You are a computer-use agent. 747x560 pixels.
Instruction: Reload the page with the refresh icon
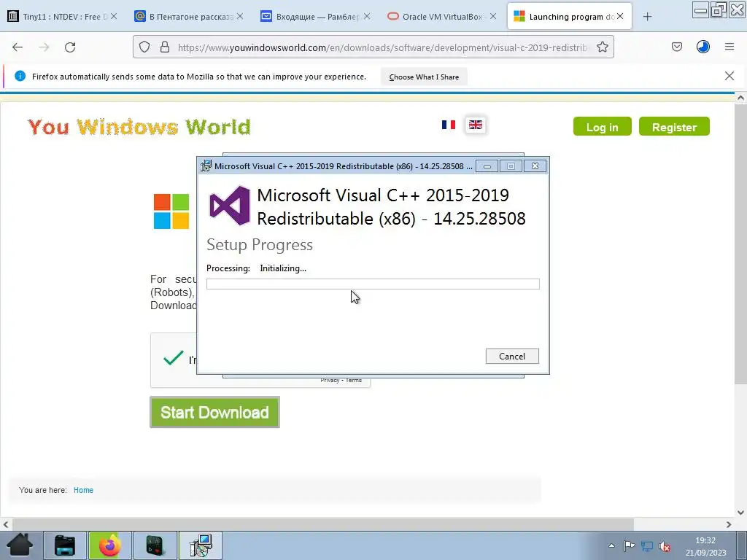(70, 47)
